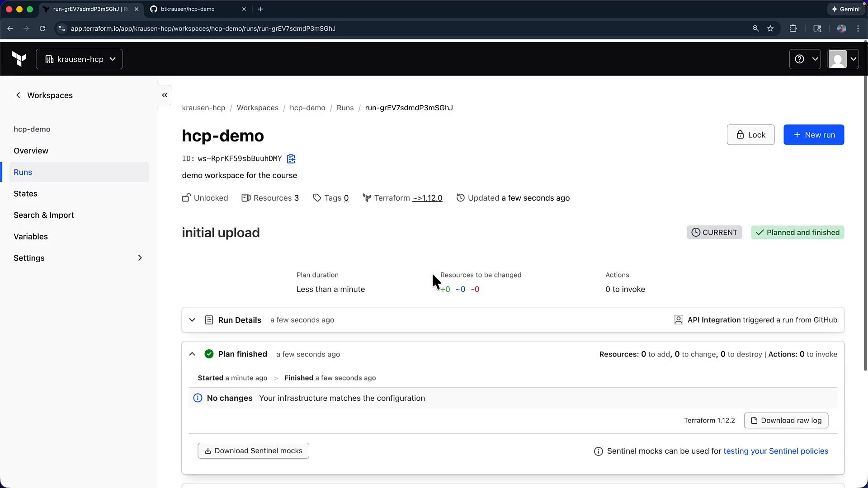868x488 pixels.
Task: Click the Lock workspace button
Action: pyautogui.click(x=750, y=135)
